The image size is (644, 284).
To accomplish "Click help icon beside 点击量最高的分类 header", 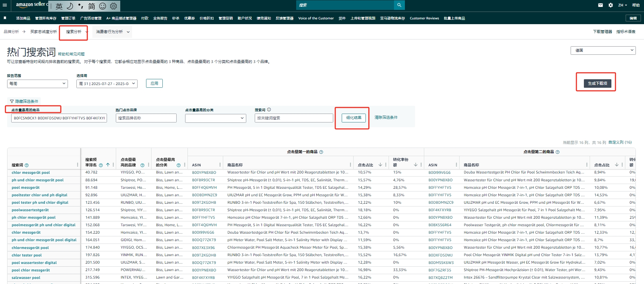I will 178,165.
